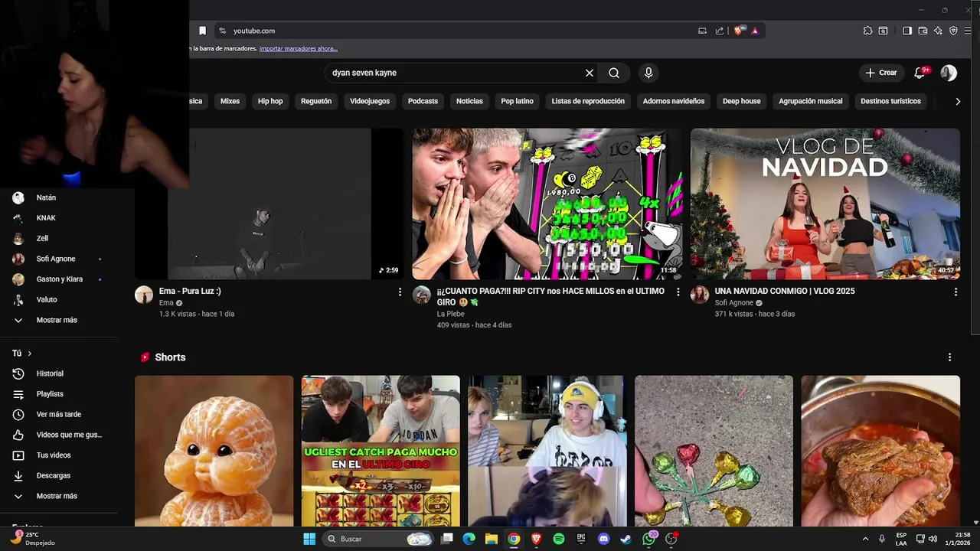Select the Hip hop filter chip
Screen dimensions: 980x551
[x=270, y=101]
